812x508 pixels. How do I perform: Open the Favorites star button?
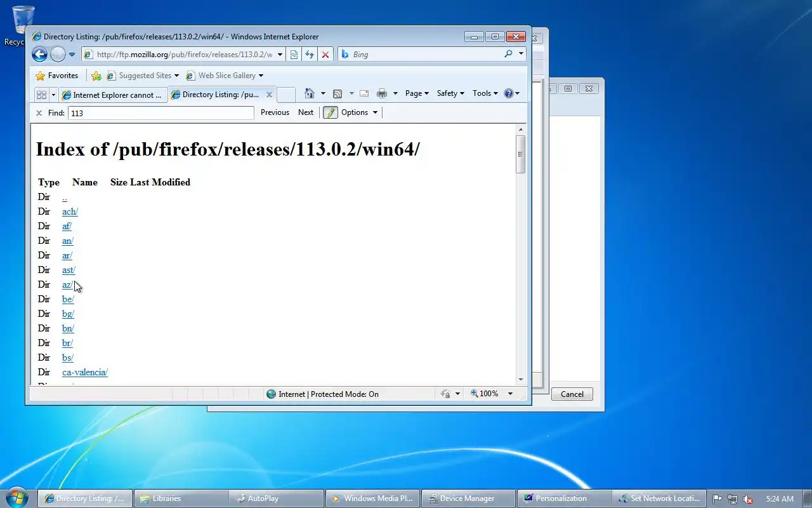click(57, 76)
